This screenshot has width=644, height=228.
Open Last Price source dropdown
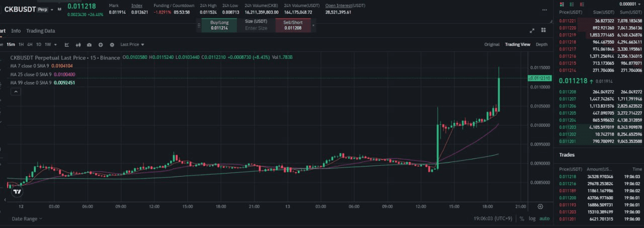coord(132,44)
